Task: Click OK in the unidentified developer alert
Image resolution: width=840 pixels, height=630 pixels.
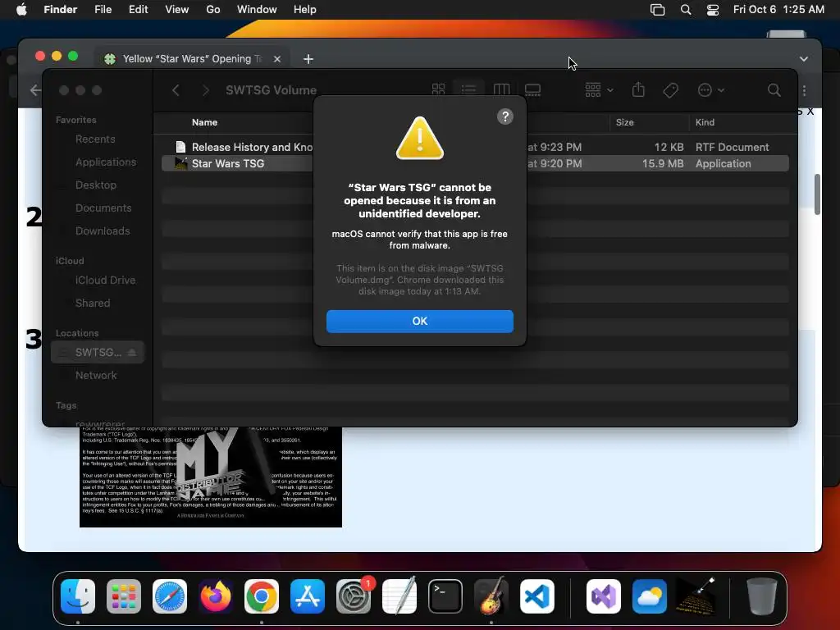Action: click(419, 321)
